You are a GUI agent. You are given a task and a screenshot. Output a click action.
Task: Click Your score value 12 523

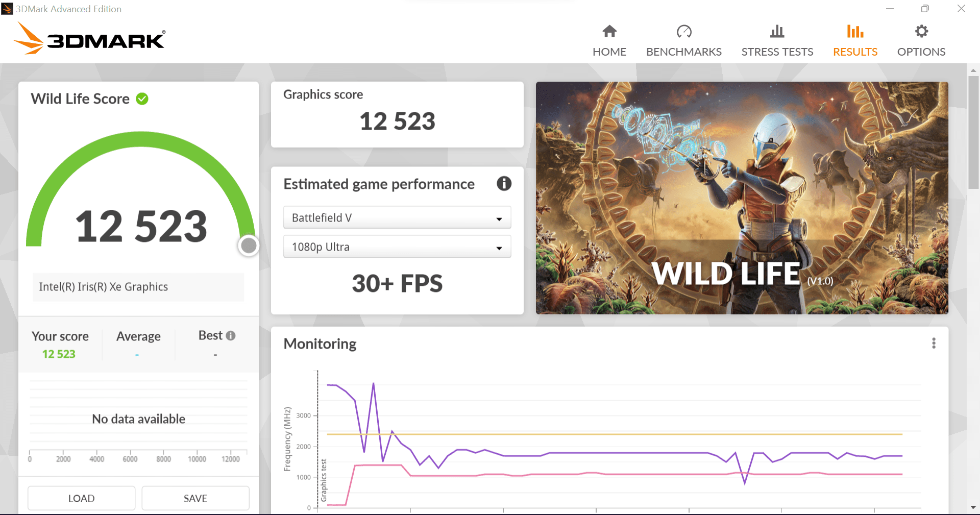[59, 354]
